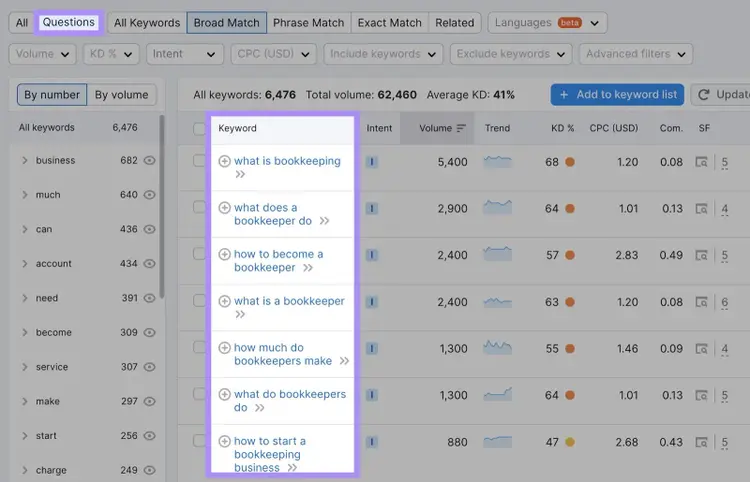Toggle eye icon for 'business' group
Screen dimensions: 750x482
150,160
